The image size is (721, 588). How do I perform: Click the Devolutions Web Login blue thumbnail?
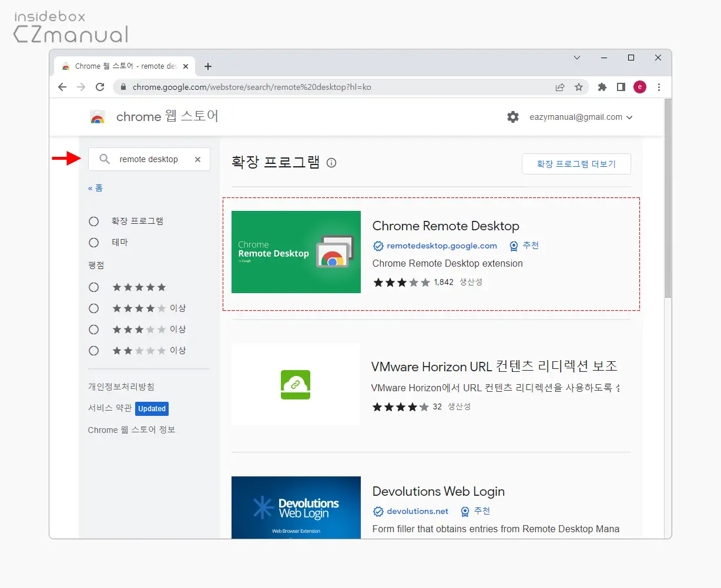(x=296, y=508)
